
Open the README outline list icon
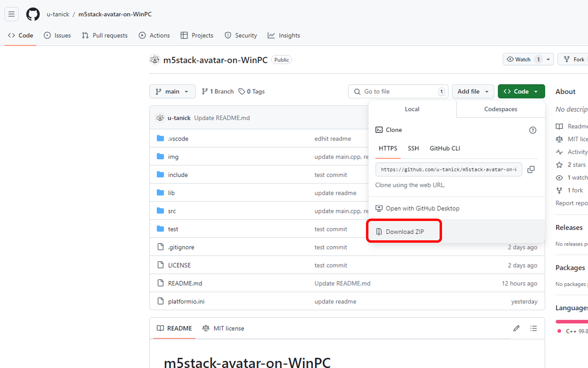(533, 328)
